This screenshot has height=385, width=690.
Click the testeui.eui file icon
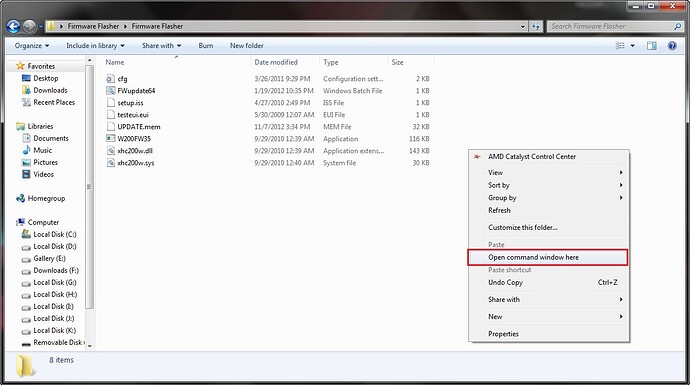(x=110, y=115)
